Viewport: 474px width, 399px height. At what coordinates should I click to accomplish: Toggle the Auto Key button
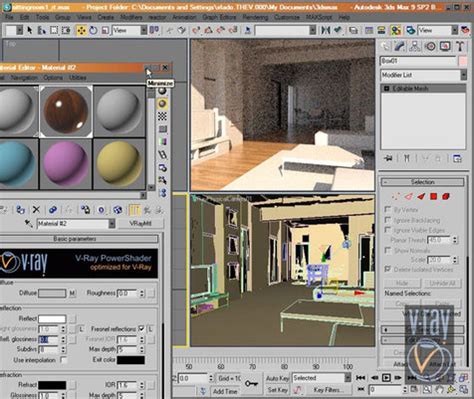(x=277, y=378)
